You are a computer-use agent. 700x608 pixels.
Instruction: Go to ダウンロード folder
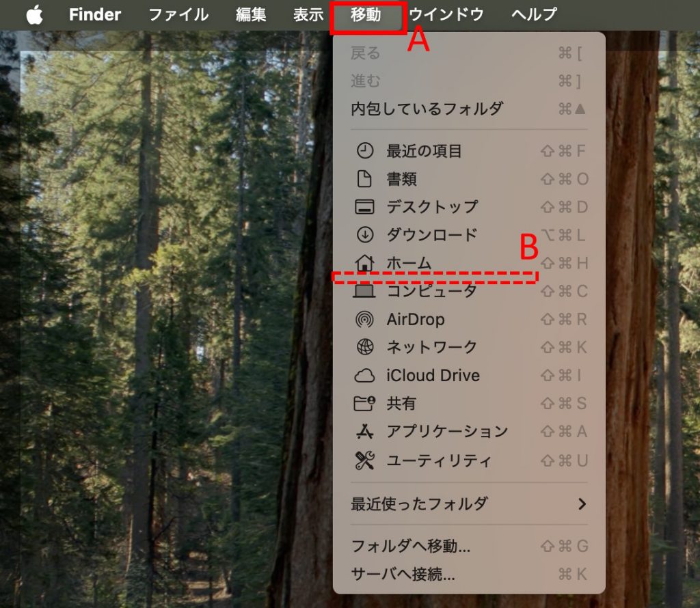(469, 234)
